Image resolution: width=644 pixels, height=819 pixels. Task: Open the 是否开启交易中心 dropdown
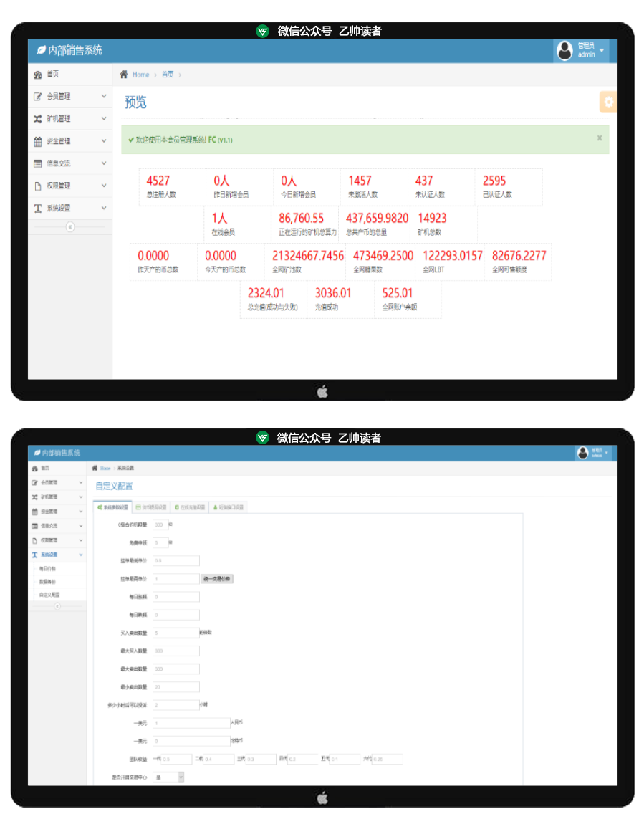[x=169, y=777]
